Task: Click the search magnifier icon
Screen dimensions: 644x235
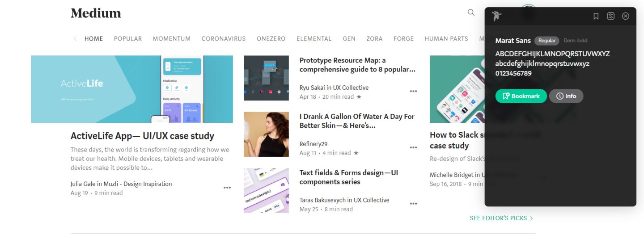Action: click(x=471, y=13)
